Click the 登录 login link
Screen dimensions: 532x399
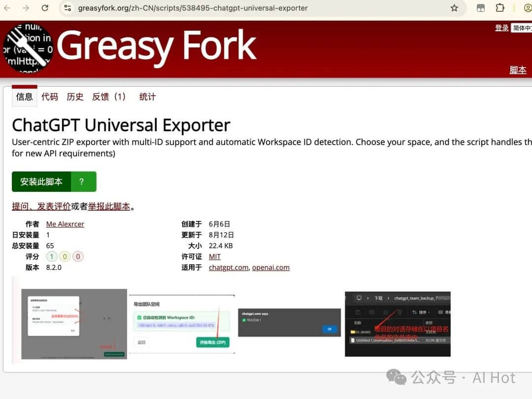[x=501, y=28]
